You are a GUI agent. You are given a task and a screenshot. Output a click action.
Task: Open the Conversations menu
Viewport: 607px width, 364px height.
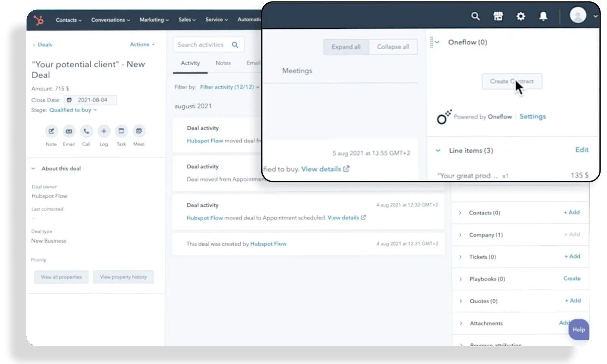[x=110, y=20]
